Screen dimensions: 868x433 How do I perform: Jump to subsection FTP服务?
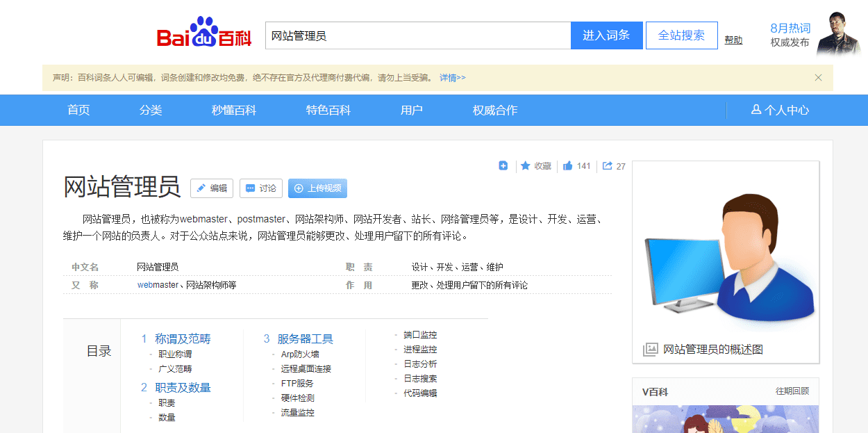pyautogui.click(x=297, y=384)
